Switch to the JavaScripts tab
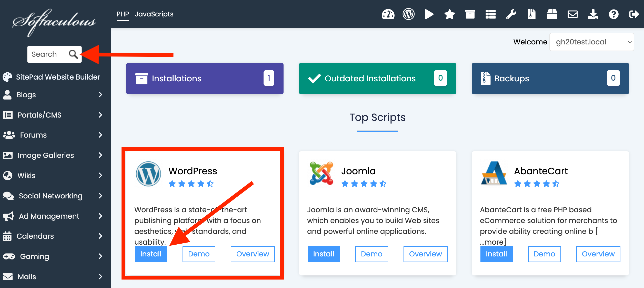This screenshot has height=288, width=644. pyautogui.click(x=154, y=14)
